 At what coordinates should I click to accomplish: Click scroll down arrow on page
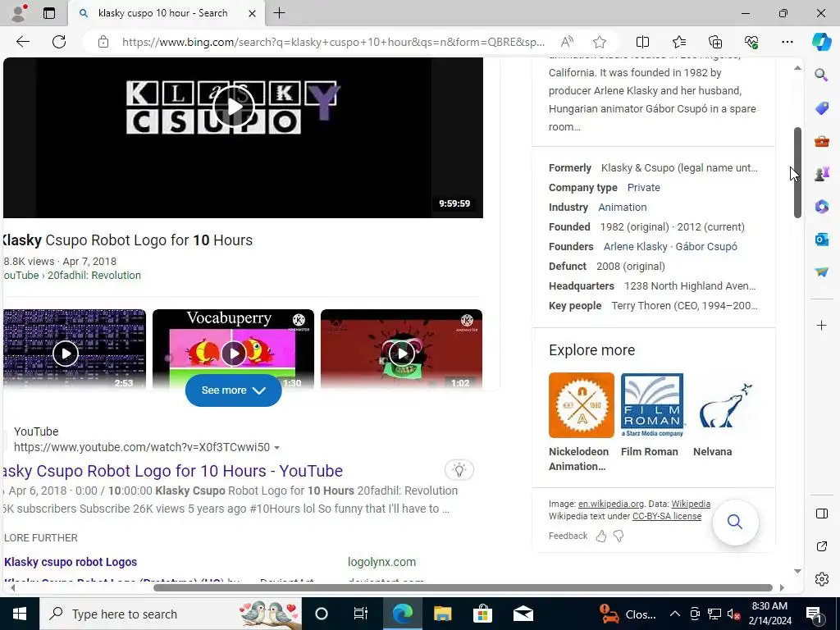797,571
